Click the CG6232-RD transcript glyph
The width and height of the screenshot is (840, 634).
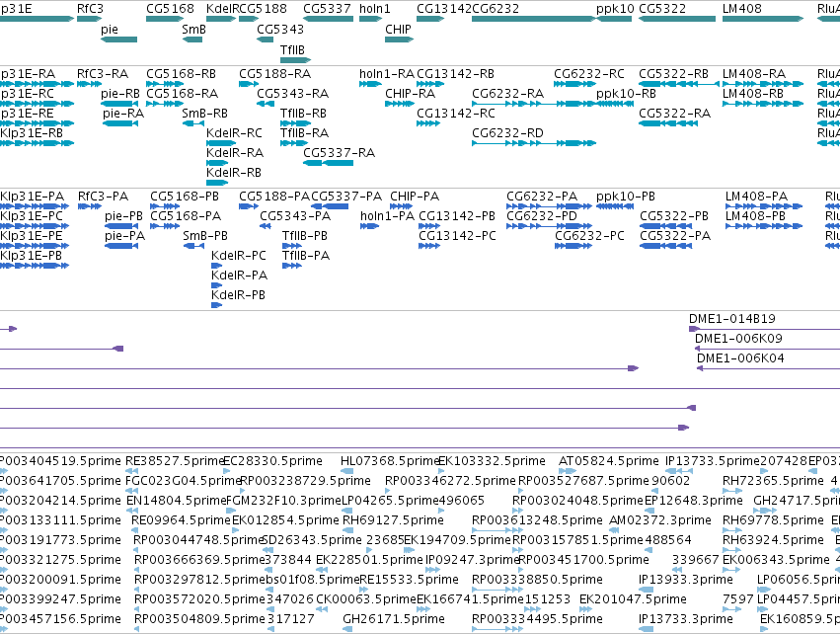pos(534,143)
